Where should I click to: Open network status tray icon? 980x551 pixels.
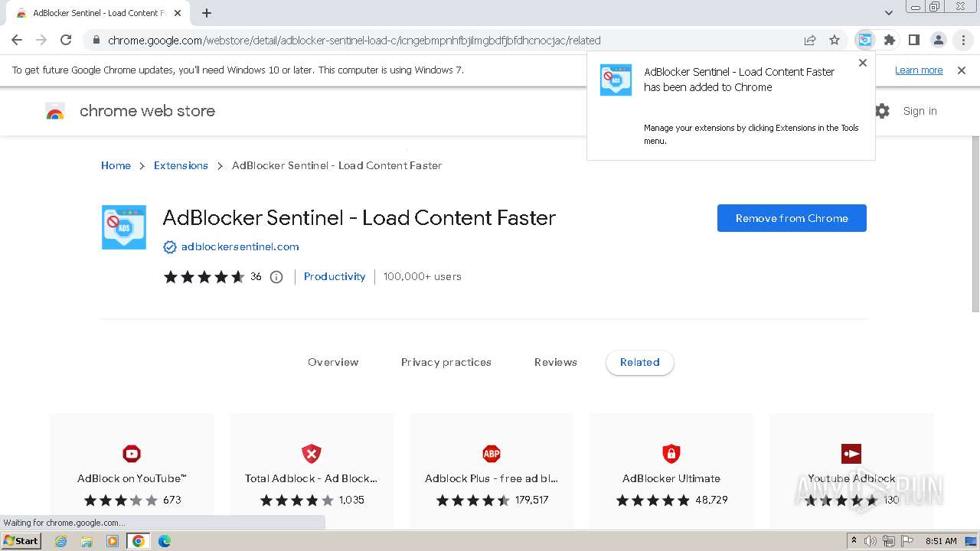click(889, 541)
